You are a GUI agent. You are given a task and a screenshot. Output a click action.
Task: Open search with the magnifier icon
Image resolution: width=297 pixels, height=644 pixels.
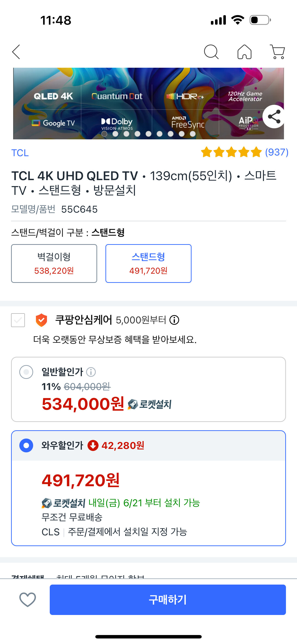211,52
